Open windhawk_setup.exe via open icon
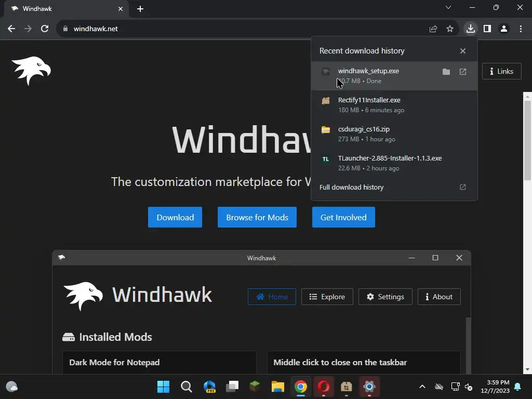 463,72
